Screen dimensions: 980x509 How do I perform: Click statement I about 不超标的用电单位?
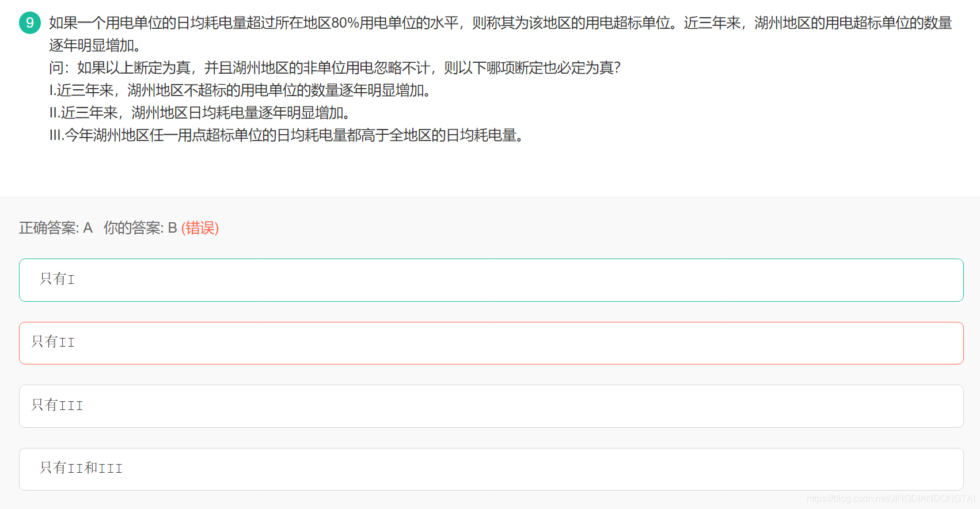click(240, 90)
